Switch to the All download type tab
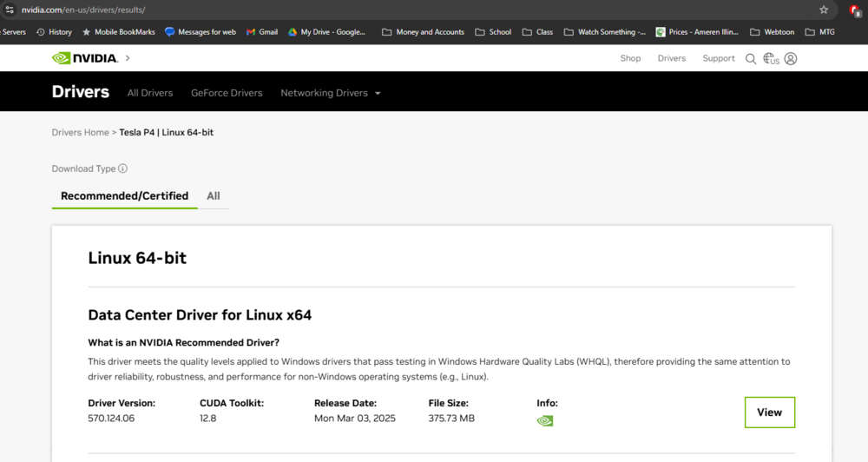The image size is (868, 462). click(214, 196)
